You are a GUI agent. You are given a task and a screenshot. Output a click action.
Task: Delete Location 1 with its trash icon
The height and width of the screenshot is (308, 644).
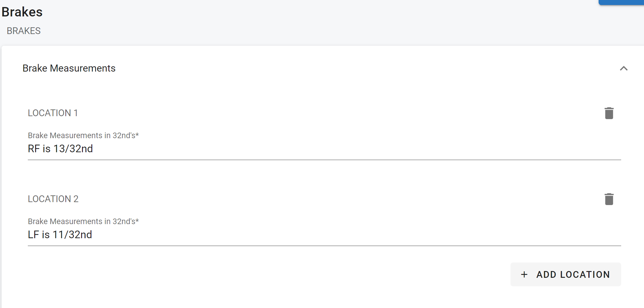pos(609,113)
